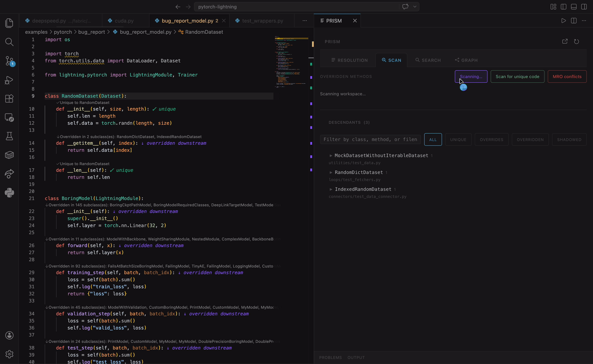
Task: Open the Python icon in activity bar
Action: (x=9, y=193)
